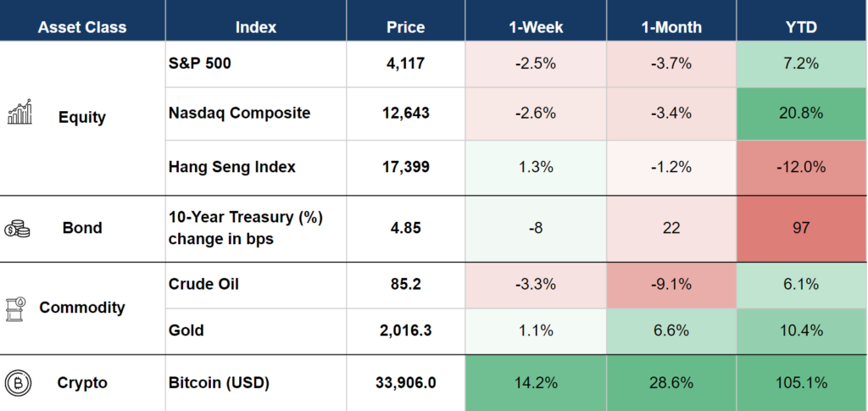Click the Nasdaq Composite index name
The image size is (868, 411).
pos(239,113)
